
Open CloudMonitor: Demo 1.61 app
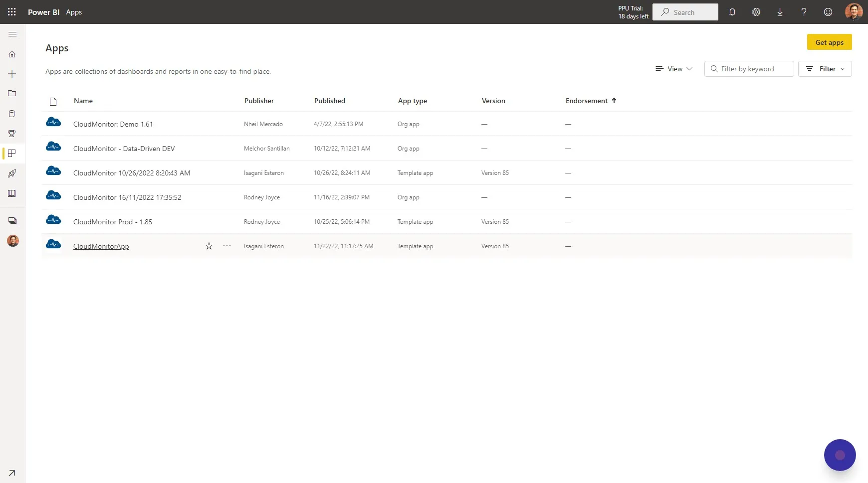tap(113, 124)
